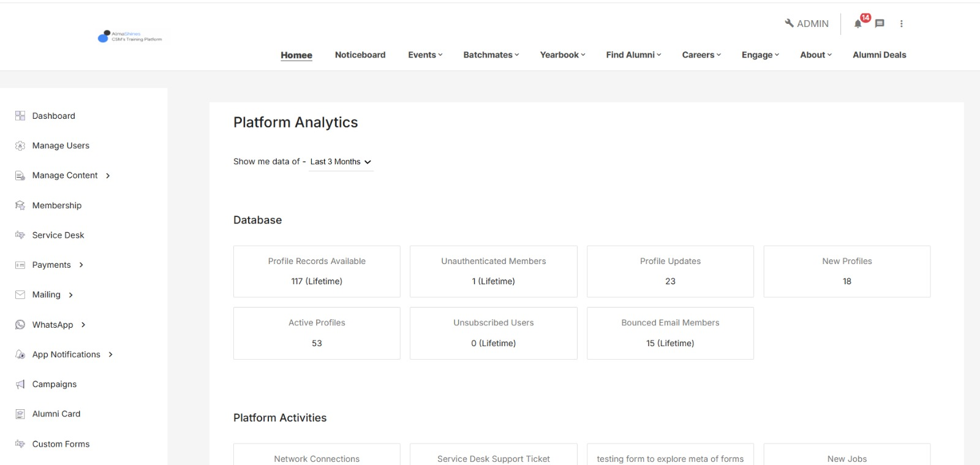Click the Alumni Card sidebar icon
Screen dimensions: 980x465
(20, 414)
